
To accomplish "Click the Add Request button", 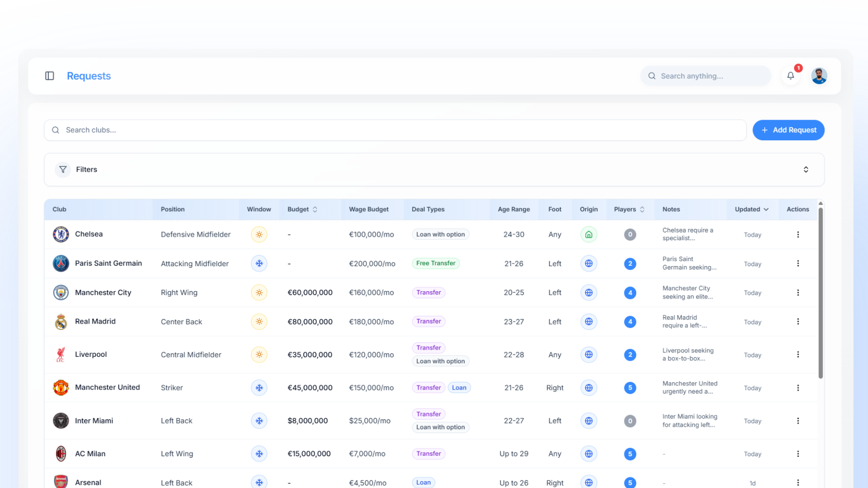I will pos(788,130).
